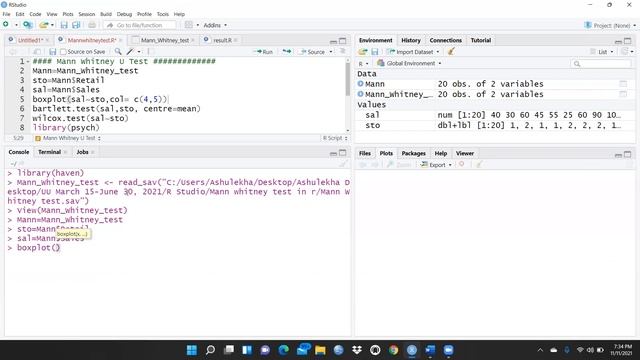
Task: Show document outline icon in editor
Action: coord(342,51)
